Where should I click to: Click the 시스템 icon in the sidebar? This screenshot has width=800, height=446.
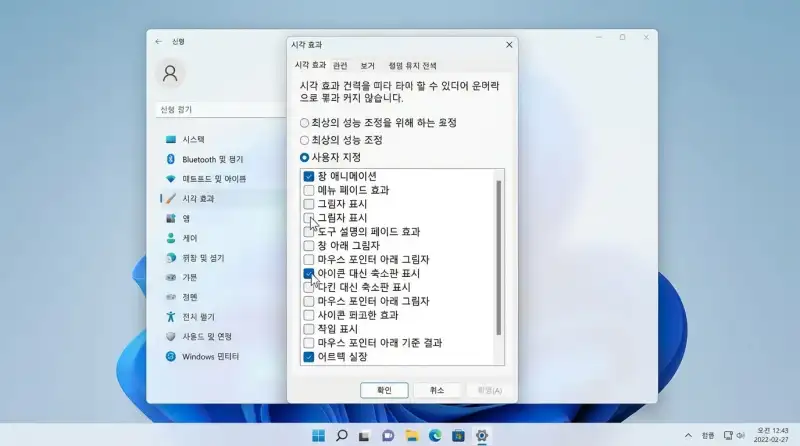tap(171, 139)
